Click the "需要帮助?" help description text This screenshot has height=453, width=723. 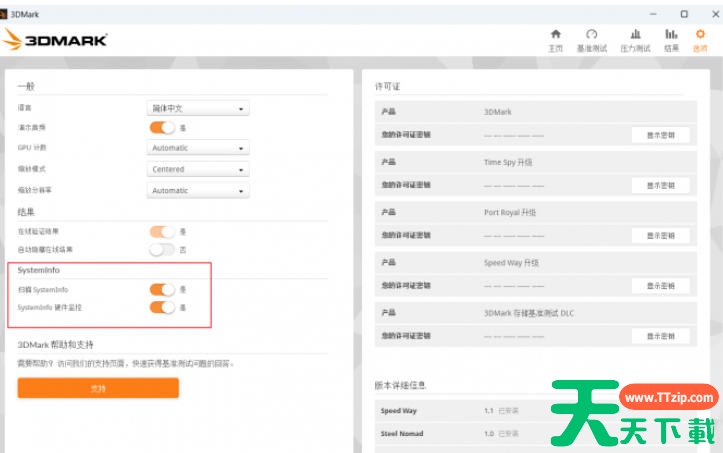pos(126,364)
